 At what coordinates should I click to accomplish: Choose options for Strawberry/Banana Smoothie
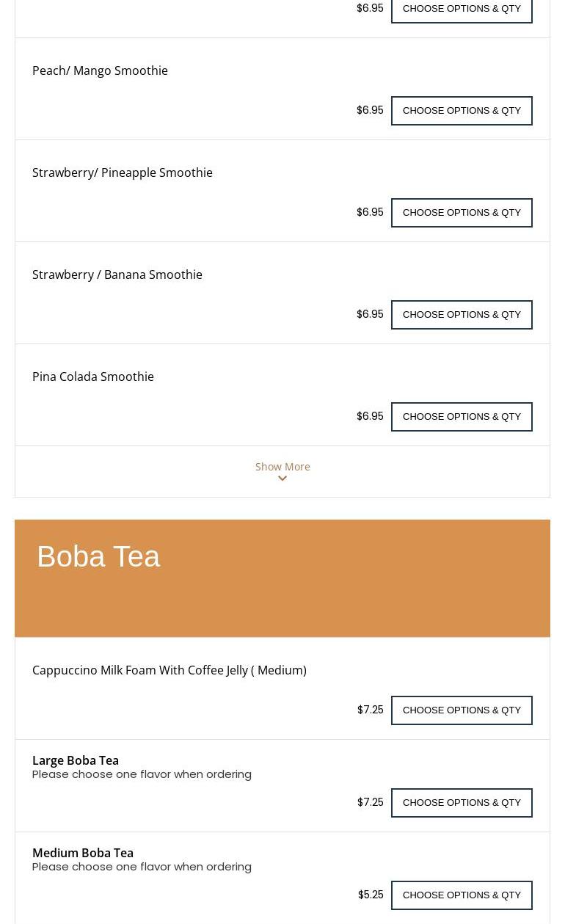462,315
